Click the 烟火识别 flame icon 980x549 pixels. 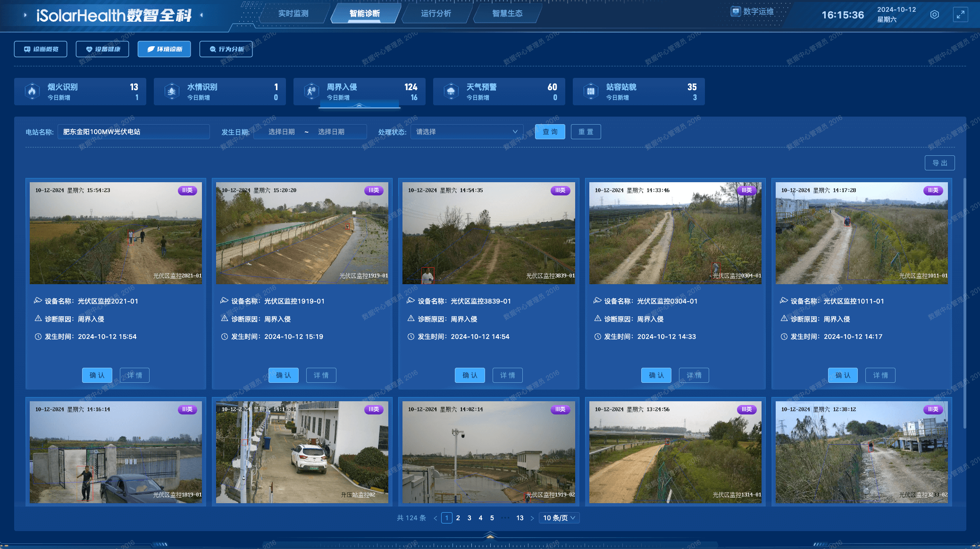point(32,91)
